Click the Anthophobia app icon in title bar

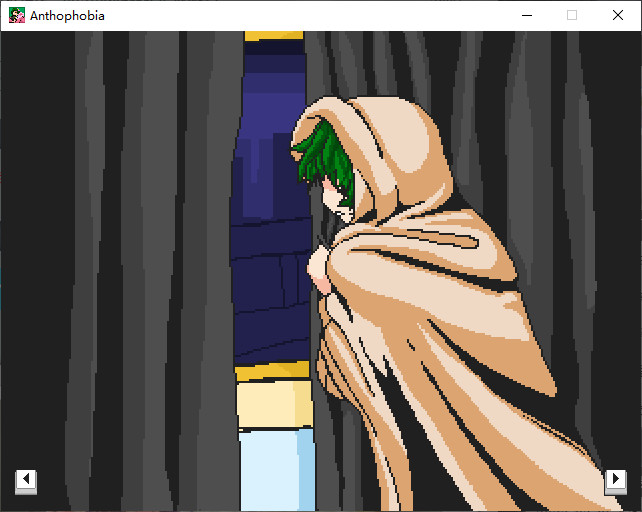point(17,15)
